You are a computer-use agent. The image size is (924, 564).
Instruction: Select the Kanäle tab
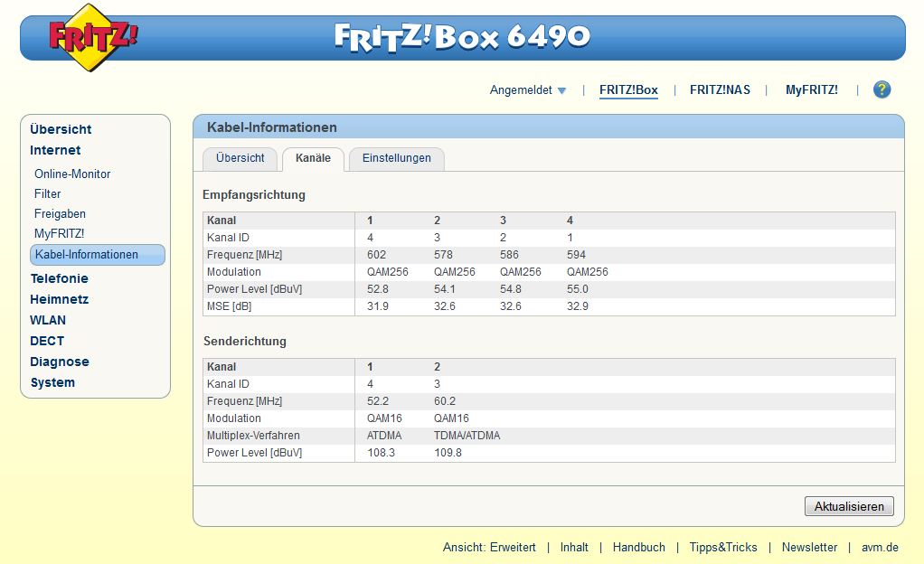[313, 158]
